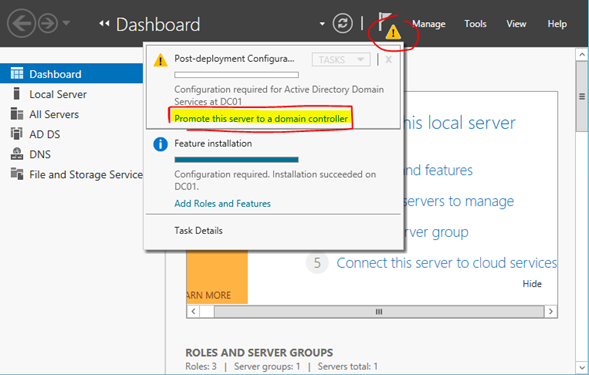
Task: Click the "Server groups: 1" text
Action: (x=267, y=366)
